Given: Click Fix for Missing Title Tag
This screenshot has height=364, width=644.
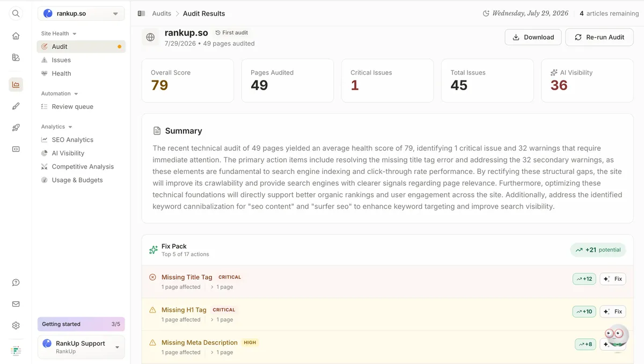Looking at the screenshot, I should tap(612, 279).
